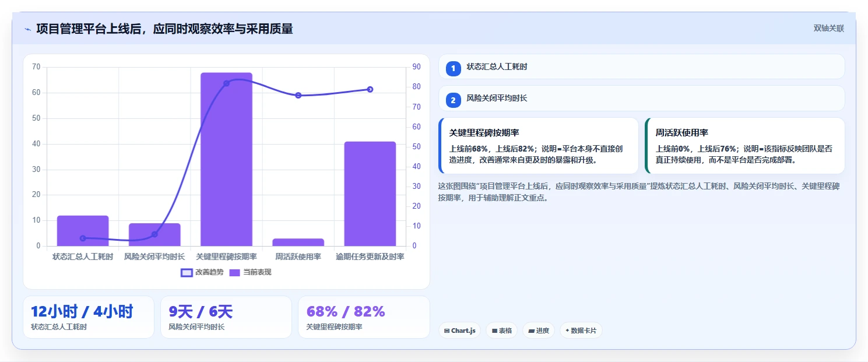Open the 关键里程碑按期率 detail card
This screenshot has width=868, height=362.
pos(538,146)
